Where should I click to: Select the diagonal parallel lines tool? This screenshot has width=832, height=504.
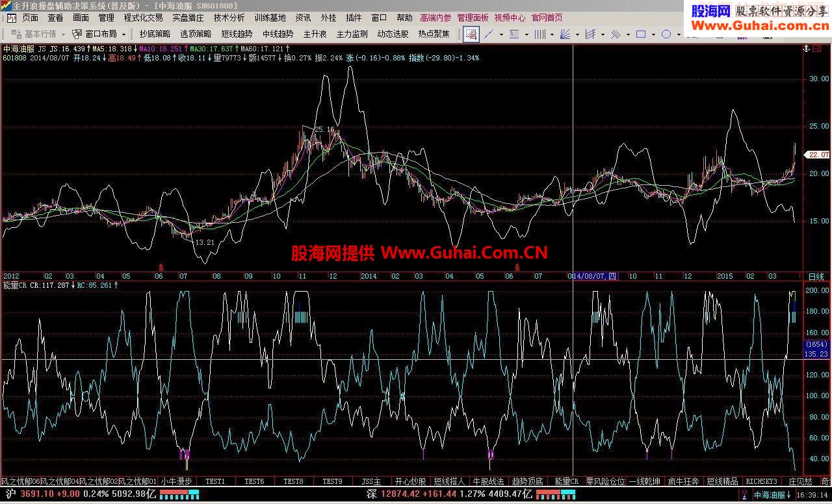(615, 34)
